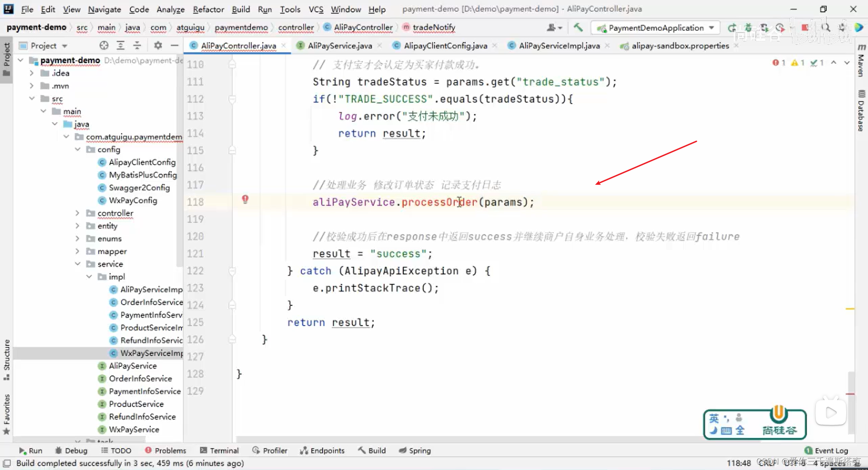Select Opened File locate icon in Project panel
The width and height of the screenshot is (868, 470).
click(104, 45)
